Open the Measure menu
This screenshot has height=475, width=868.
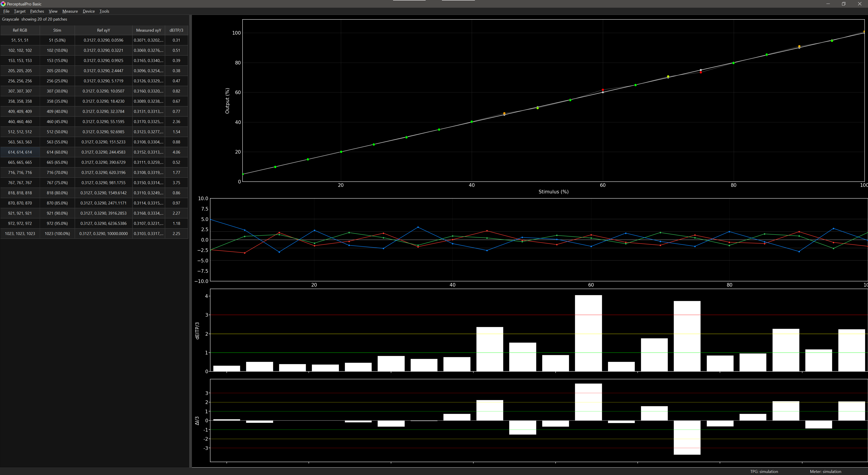pos(70,11)
